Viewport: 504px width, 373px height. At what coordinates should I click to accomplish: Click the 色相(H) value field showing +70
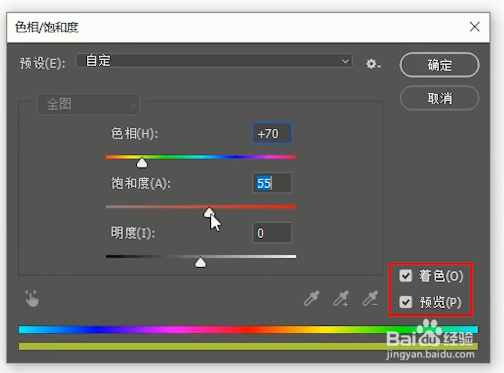pyautogui.click(x=272, y=133)
